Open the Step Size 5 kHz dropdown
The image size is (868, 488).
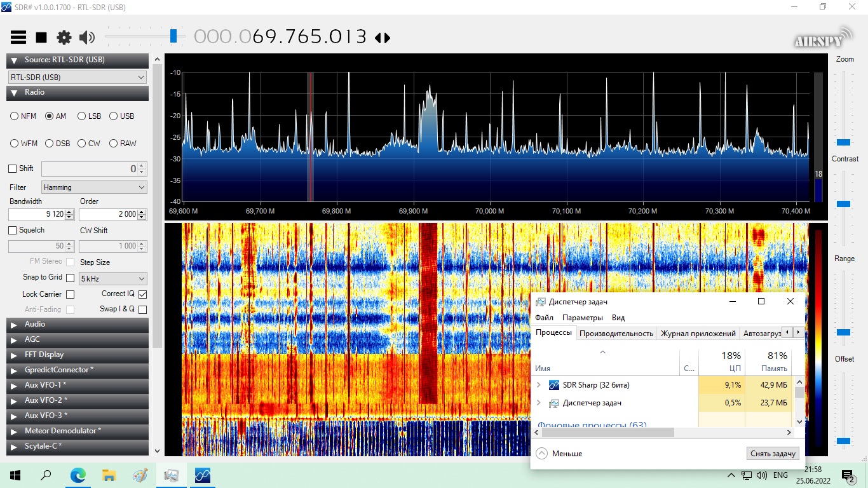[x=112, y=279]
